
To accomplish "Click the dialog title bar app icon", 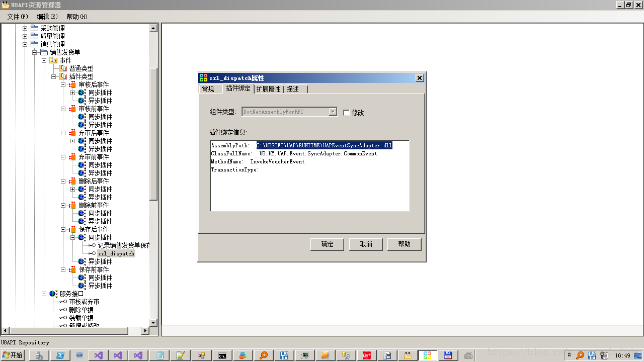I will point(203,78).
